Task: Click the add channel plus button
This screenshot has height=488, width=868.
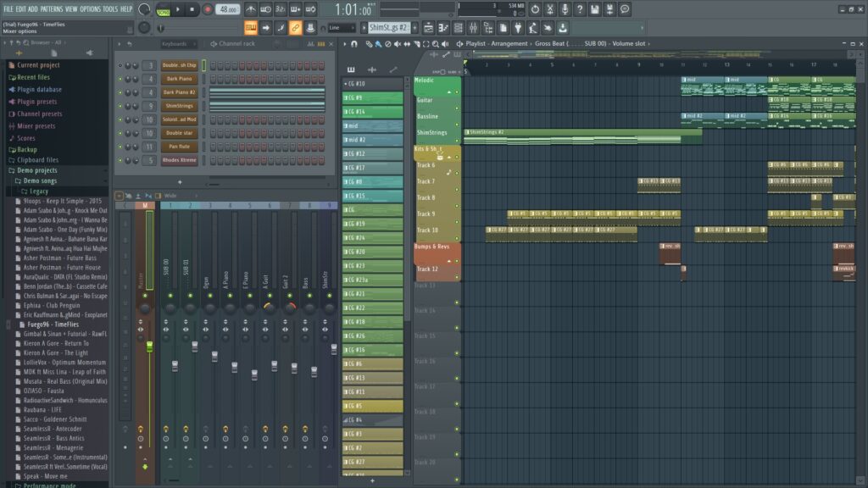Action: tap(180, 181)
